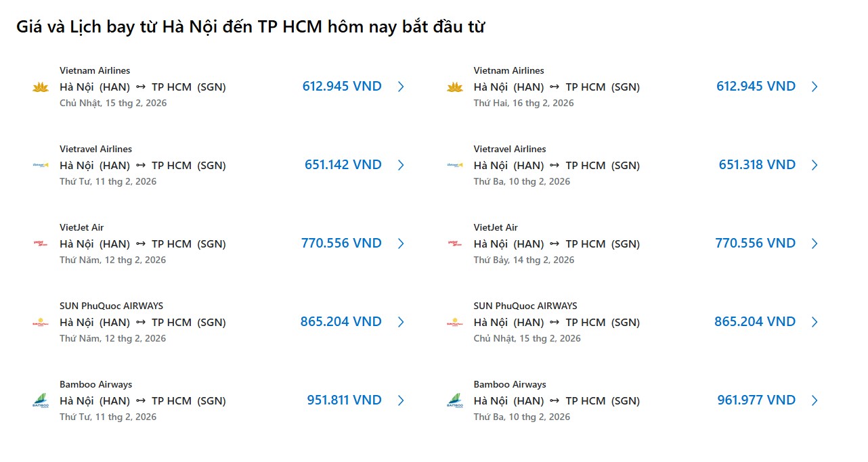Open chevron next to 651.318 VND
This screenshot has width=868, height=462.
click(x=815, y=165)
